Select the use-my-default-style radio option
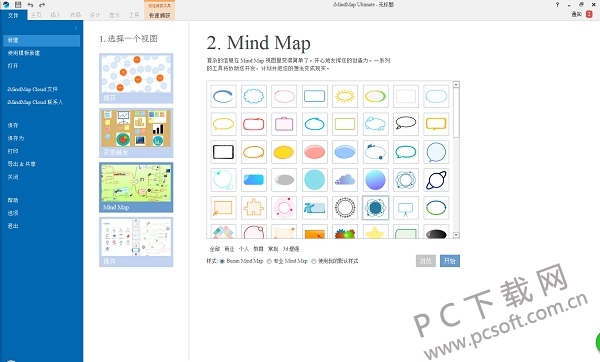The image size is (600, 362). (x=314, y=261)
